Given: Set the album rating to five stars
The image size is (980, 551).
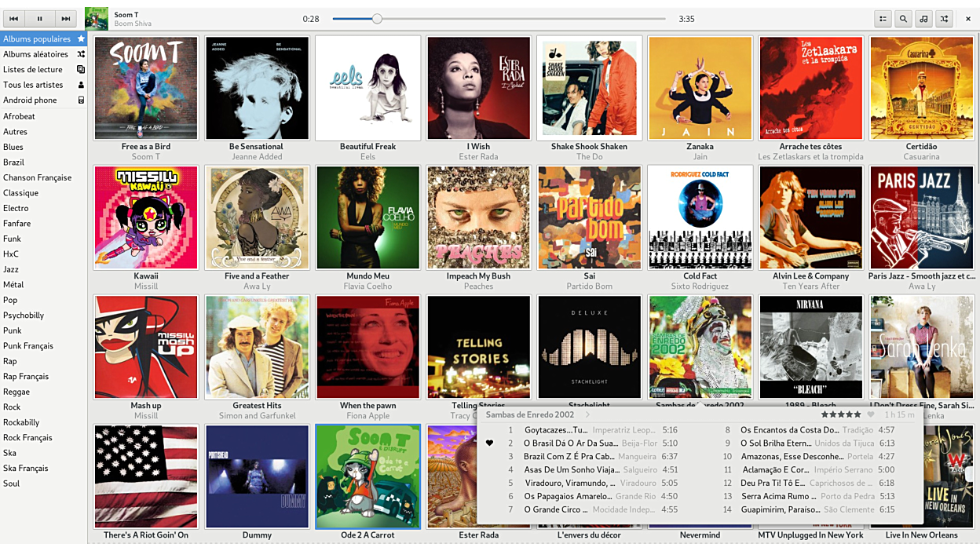Looking at the screenshot, I should point(857,414).
